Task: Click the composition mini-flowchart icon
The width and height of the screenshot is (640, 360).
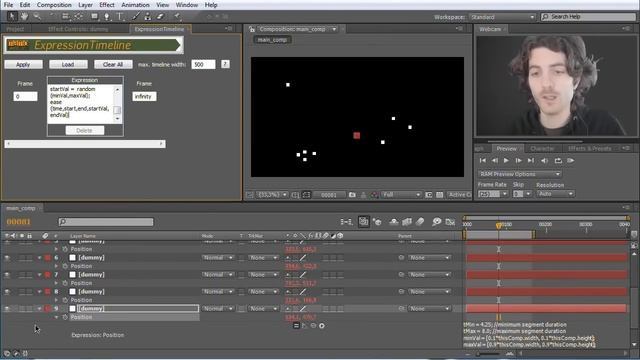Action: pyautogui.click(x=346, y=222)
